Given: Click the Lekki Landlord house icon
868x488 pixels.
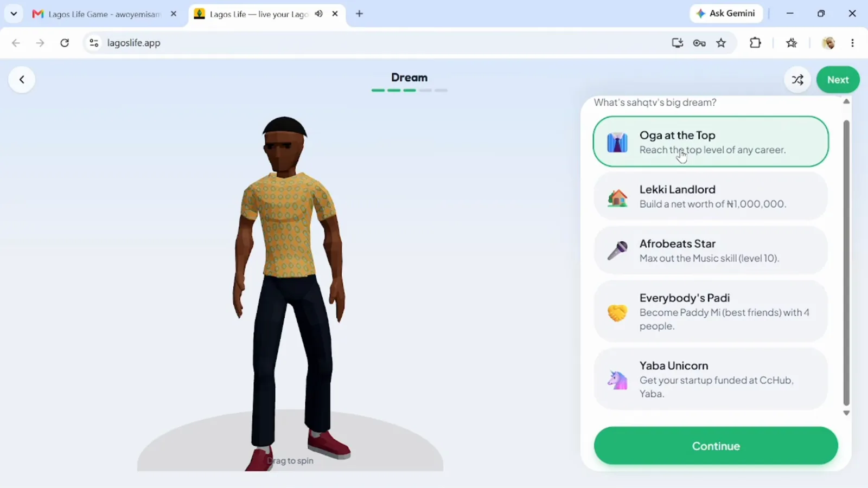Looking at the screenshot, I should [617, 197].
